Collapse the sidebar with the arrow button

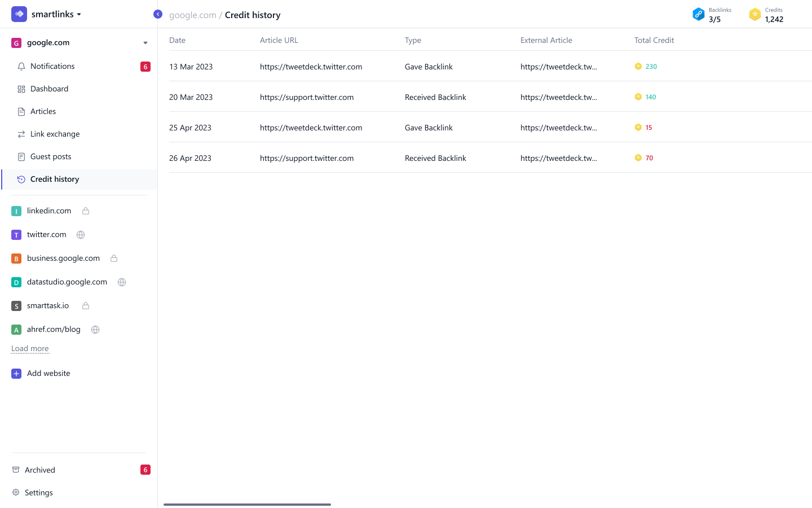pyautogui.click(x=158, y=14)
